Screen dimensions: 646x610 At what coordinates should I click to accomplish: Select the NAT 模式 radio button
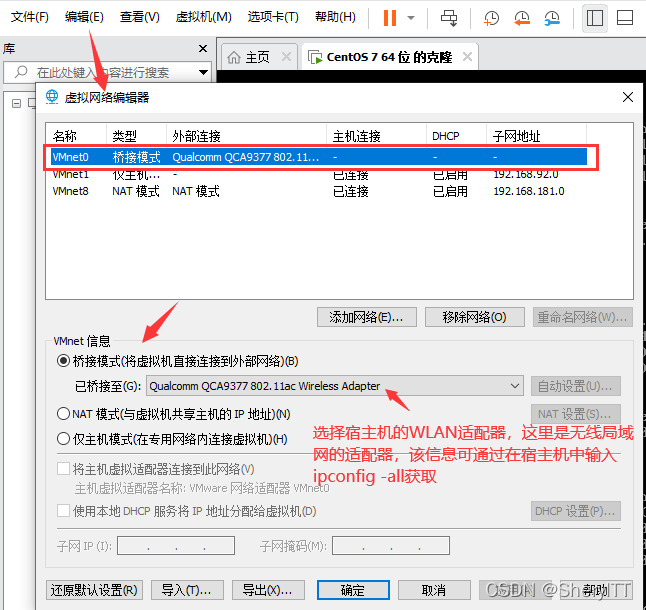coord(63,414)
